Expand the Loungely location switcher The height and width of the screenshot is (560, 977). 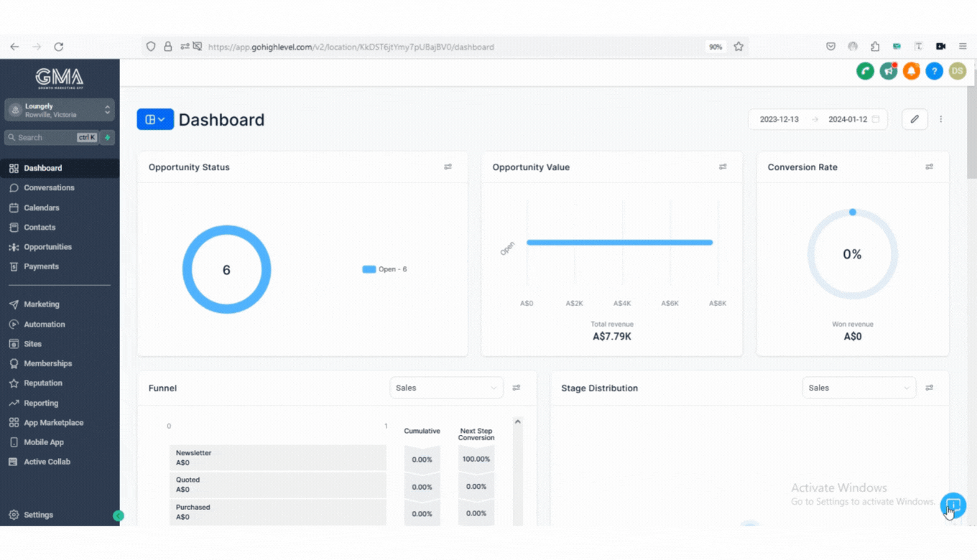tap(60, 110)
